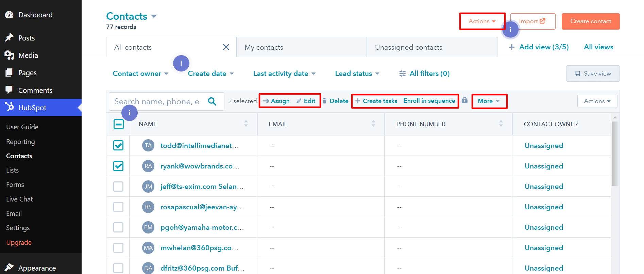Click the Import button

533,21
